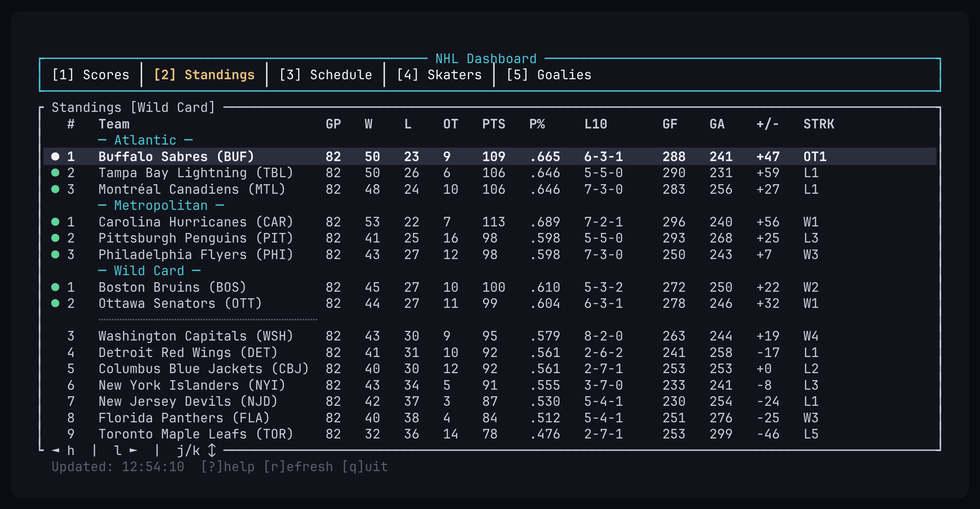Go to the Goalies tab
The image size is (980, 509).
tap(549, 75)
